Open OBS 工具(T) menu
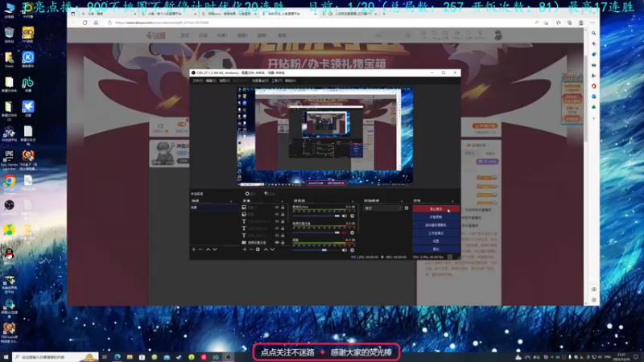This screenshot has width=644, height=362. click(x=277, y=81)
